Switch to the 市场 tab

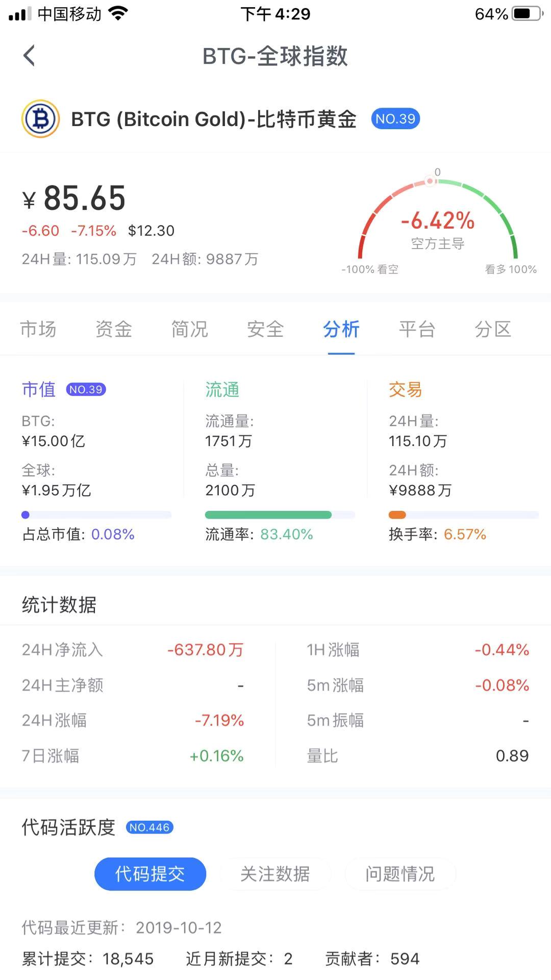[x=38, y=329]
